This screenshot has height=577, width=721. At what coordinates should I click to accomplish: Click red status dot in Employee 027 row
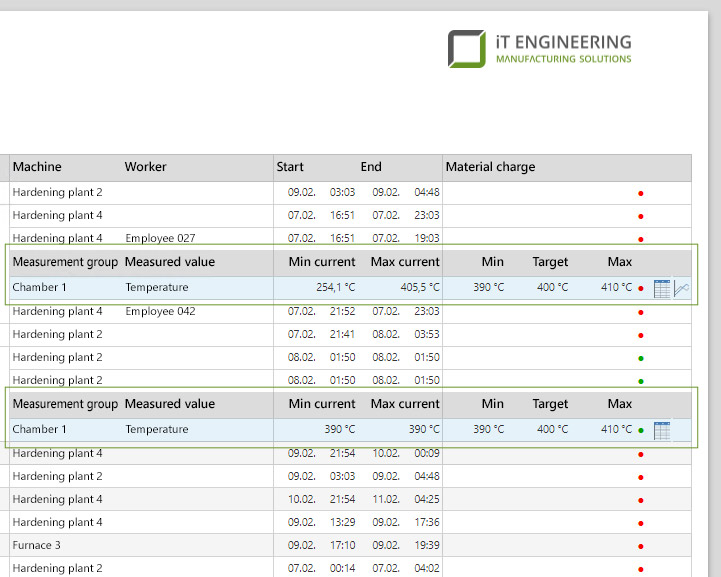click(640, 239)
